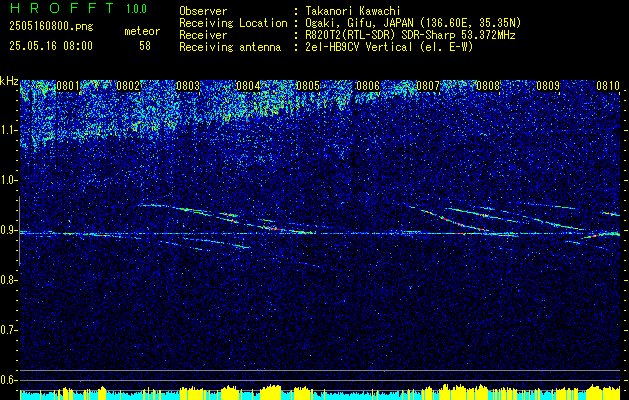Screen dimensions: 629x400
Task: Click the 0804 time marker
Action: coord(248,86)
